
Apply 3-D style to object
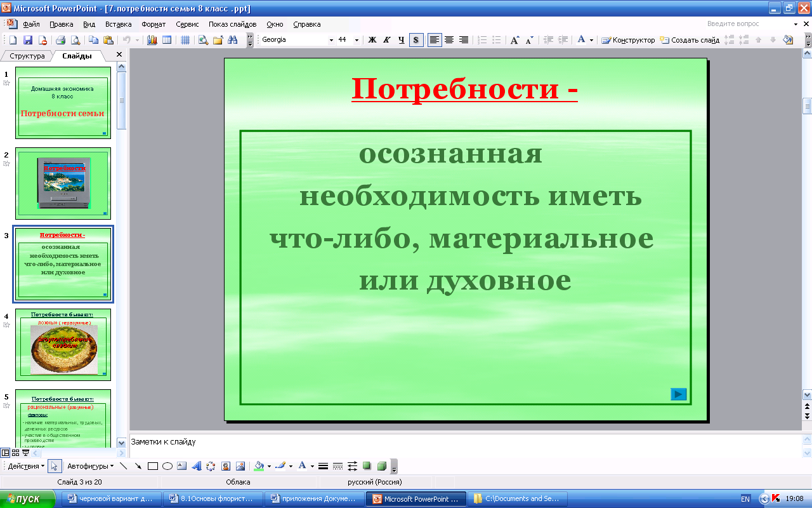(382, 466)
